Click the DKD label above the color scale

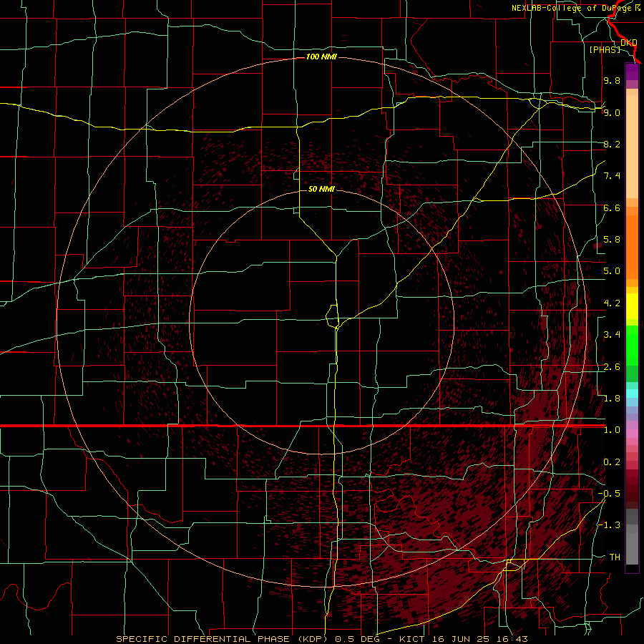point(629,43)
